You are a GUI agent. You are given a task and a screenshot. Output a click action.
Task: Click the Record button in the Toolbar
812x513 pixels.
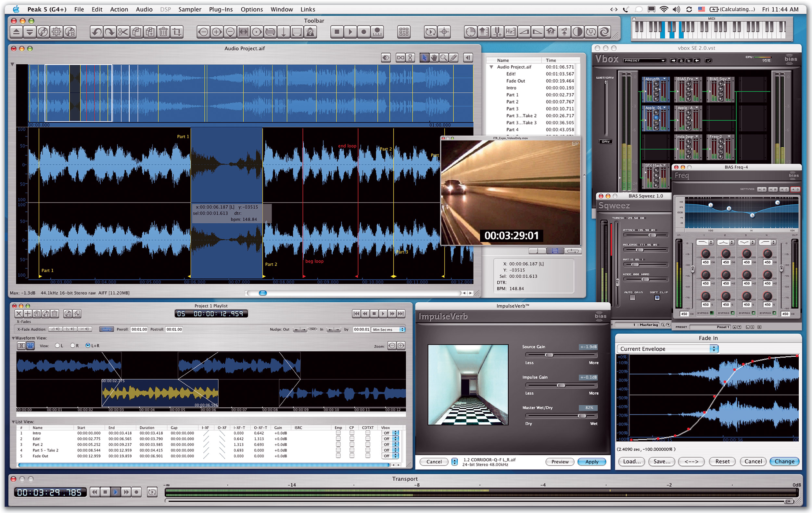point(363,32)
